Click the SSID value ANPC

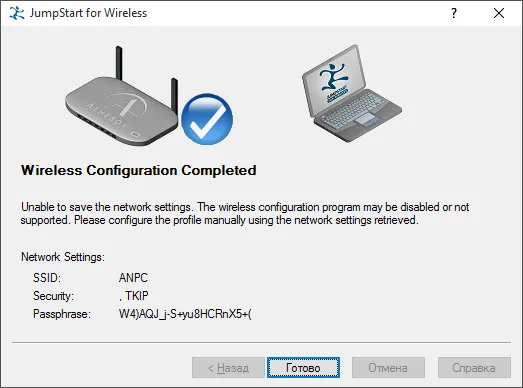click(133, 278)
